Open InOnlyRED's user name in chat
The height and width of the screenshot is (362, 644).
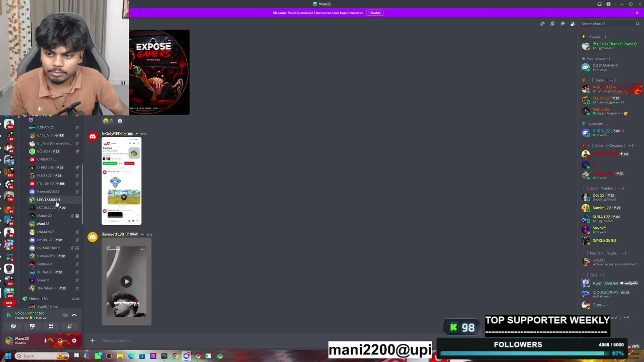click(x=111, y=134)
